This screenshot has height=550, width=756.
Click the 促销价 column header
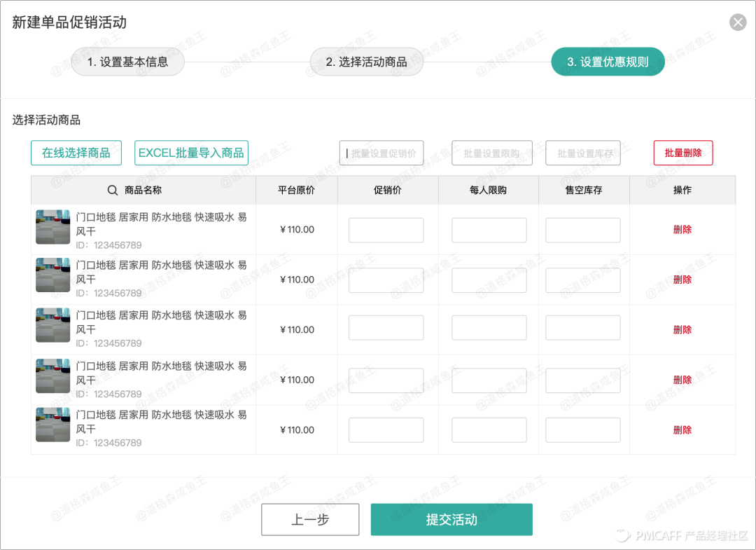(x=388, y=190)
